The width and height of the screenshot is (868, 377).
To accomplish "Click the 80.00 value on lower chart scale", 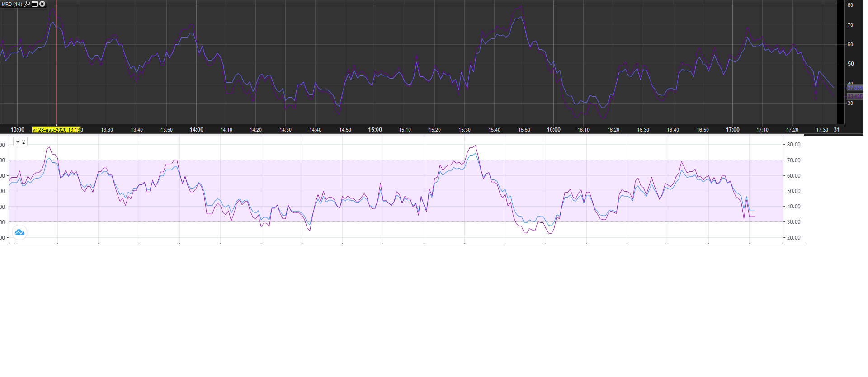I will pyautogui.click(x=793, y=145).
